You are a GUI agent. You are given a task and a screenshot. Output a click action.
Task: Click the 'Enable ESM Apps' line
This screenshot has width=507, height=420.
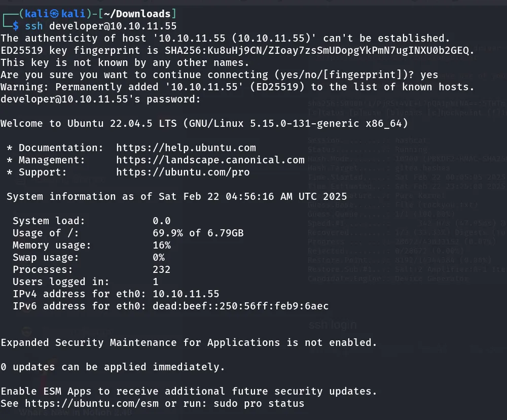click(x=189, y=391)
